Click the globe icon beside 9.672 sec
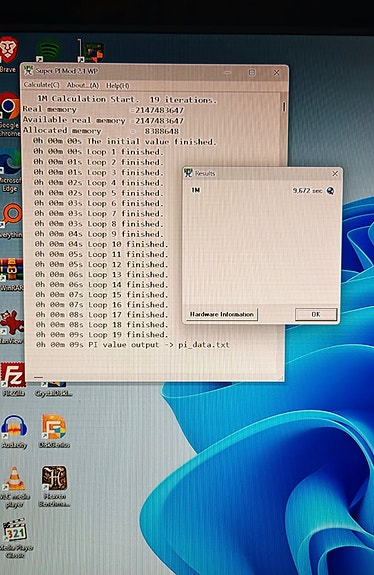 point(330,191)
